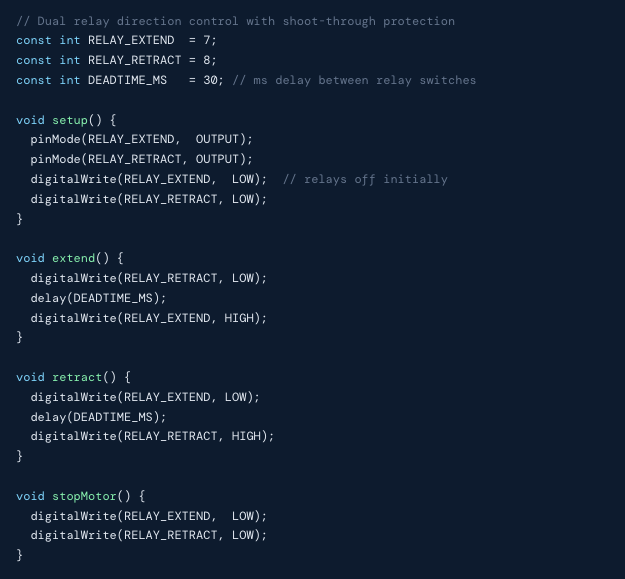Click the 'relays off initially' comment
Image resolution: width=625 pixels, height=579 pixels.
[365, 179]
